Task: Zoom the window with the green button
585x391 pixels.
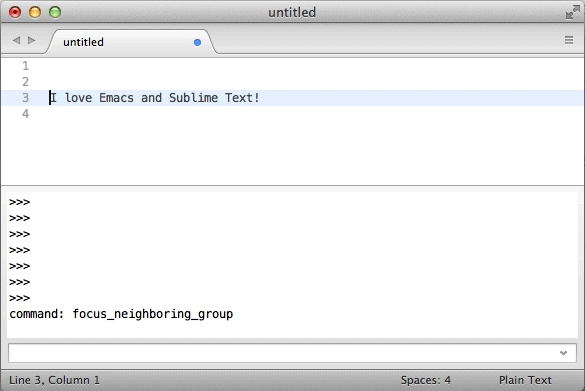Action: [x=55, y=12]
